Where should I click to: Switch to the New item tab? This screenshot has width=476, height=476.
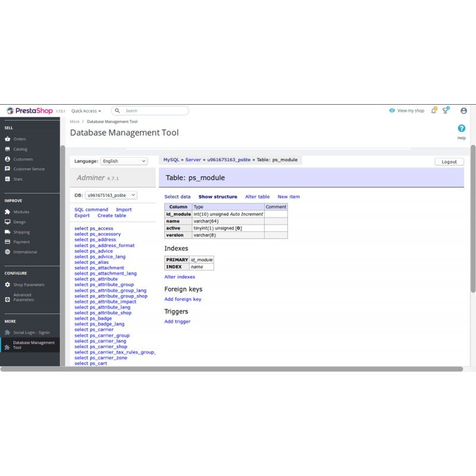(289, 197)
